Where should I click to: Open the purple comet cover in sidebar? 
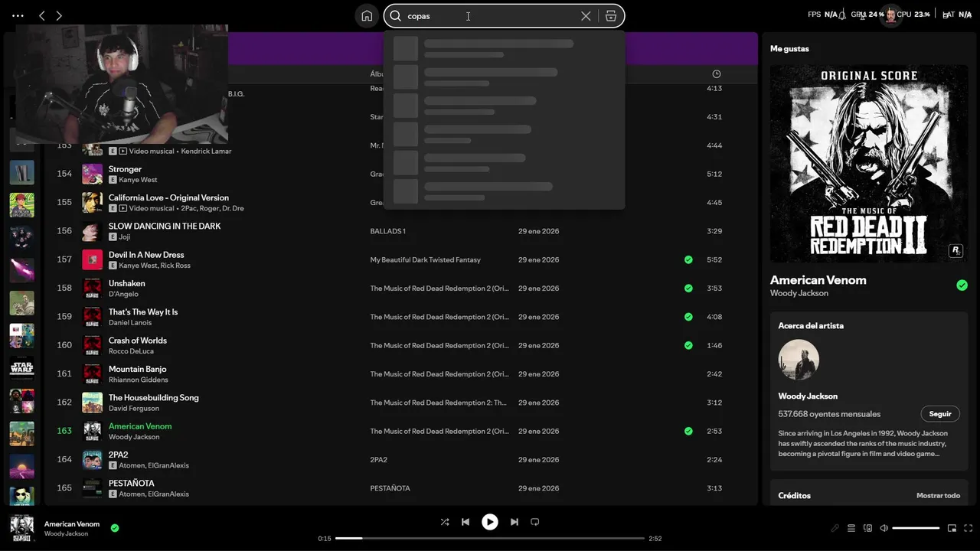[x=21, y=270]
